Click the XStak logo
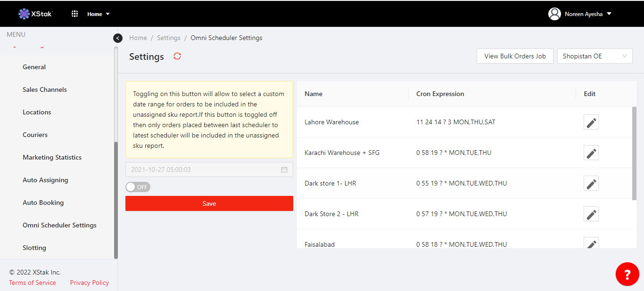This screenshot has height=291, width=644. (36, 14)
